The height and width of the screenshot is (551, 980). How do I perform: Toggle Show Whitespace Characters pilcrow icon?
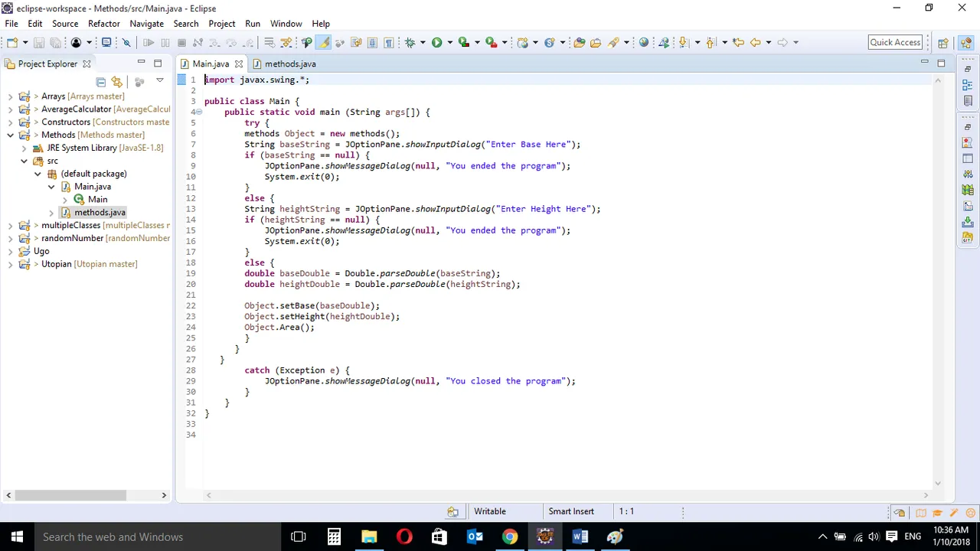(x=388, y=42)
